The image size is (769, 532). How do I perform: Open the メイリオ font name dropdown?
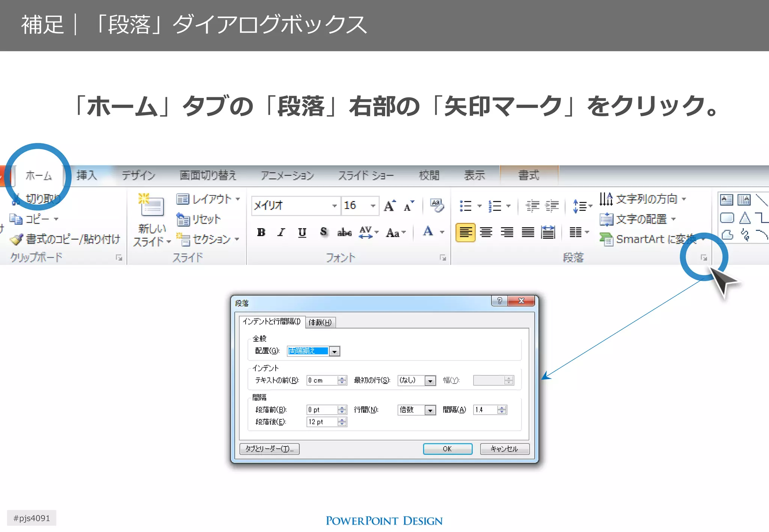[334, 206]
